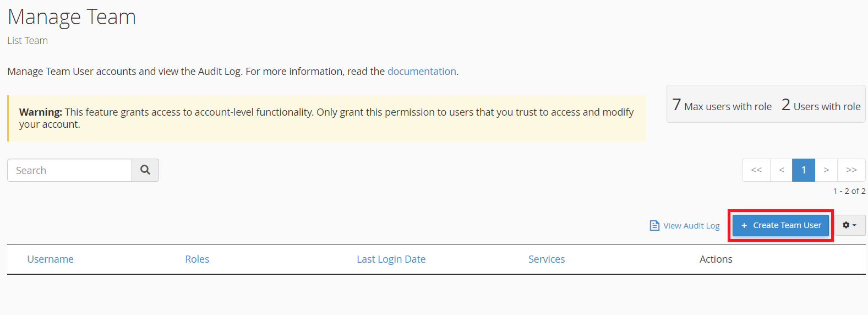Expand the gear dropdown caret arrow
This screenshot has width=868, height=315.
854,225
